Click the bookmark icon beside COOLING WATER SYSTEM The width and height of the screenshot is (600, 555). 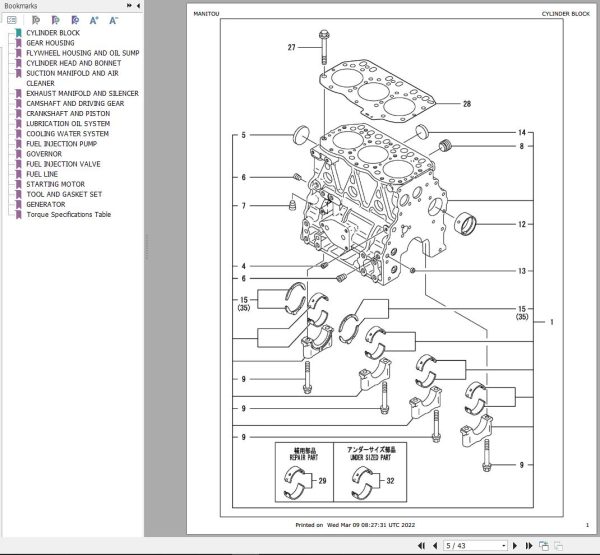[18, 134]
